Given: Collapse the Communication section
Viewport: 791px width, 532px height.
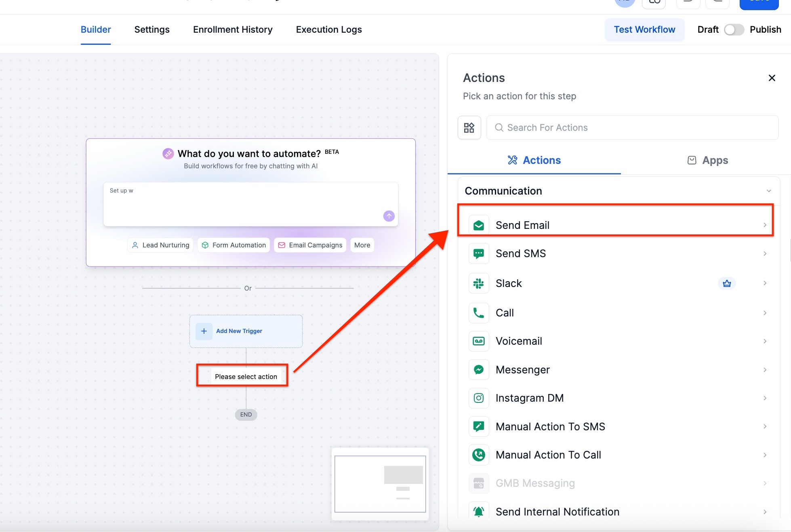Looking at the screenshot, I should click(768, 191).
